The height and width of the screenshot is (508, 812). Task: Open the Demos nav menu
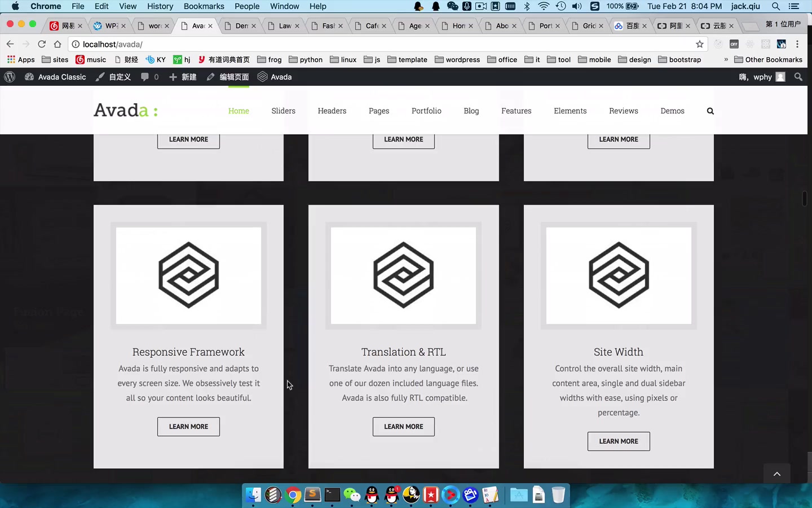(672, 111)
